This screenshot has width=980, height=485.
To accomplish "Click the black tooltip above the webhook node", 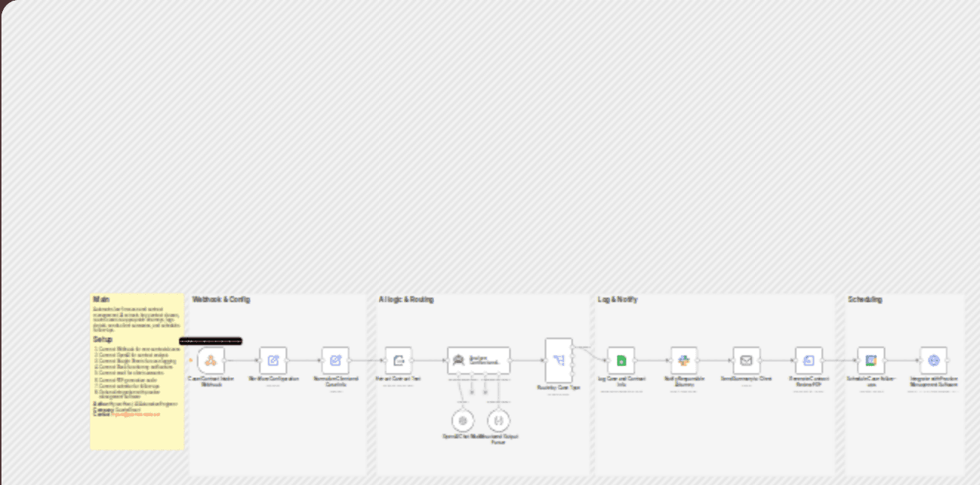I will click(211, 341).
